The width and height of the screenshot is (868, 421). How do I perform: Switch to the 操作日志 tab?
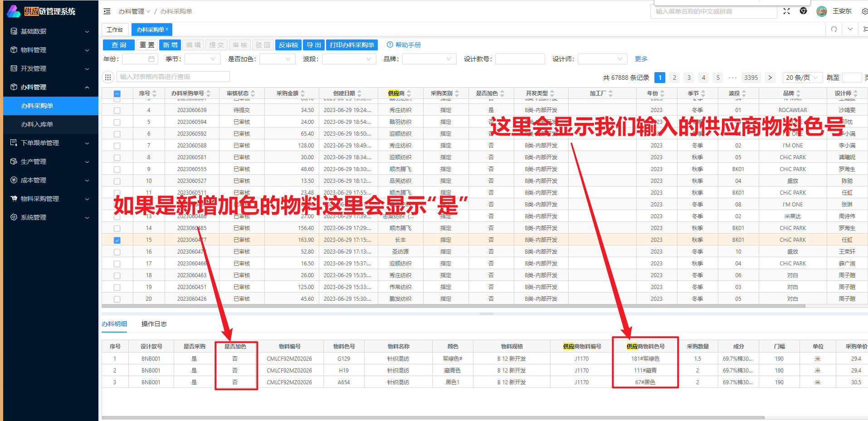coord(154,324)
